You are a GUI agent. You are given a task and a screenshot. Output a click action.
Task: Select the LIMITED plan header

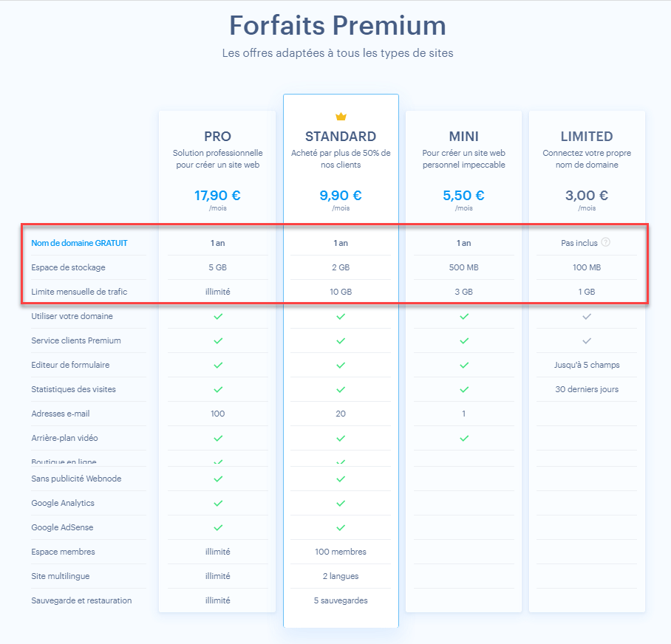[x=586, y=137]
